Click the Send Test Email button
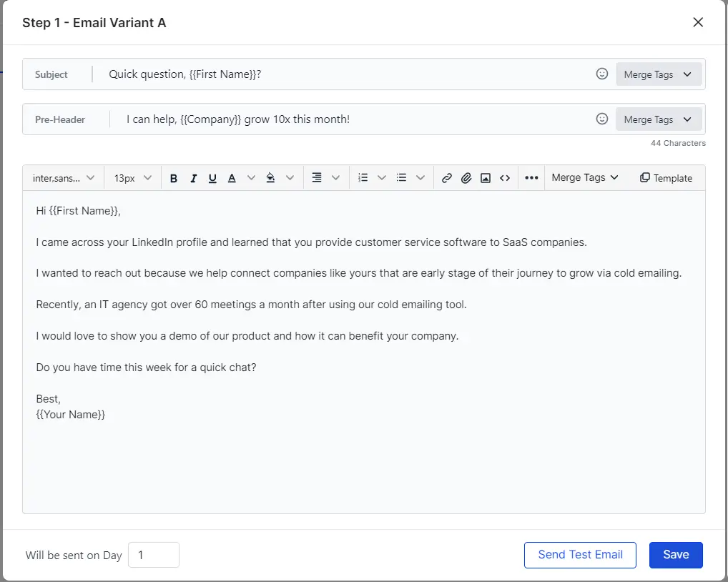 point(580,555)
